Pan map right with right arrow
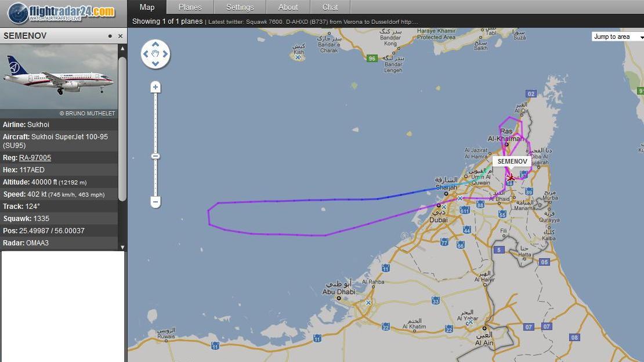 (165, 54)
